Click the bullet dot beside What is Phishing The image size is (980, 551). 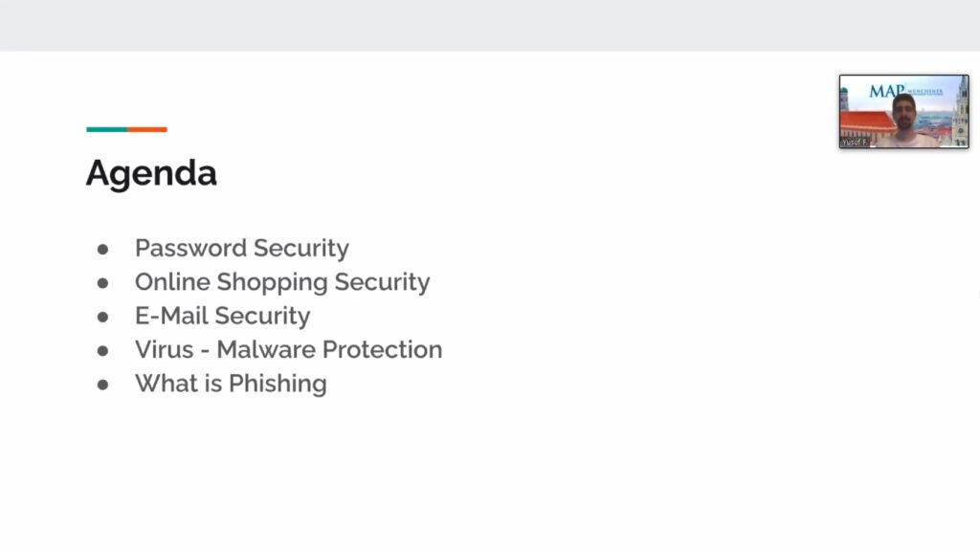pyautogui.click(x=103, y=385)
